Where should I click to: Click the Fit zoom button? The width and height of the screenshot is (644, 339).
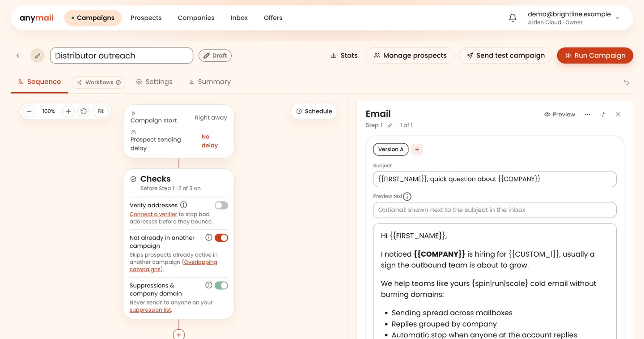[101, 111]
